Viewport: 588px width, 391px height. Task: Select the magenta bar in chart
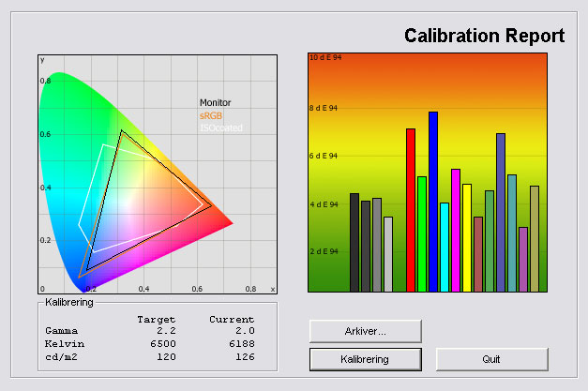[x=456, y=230]
